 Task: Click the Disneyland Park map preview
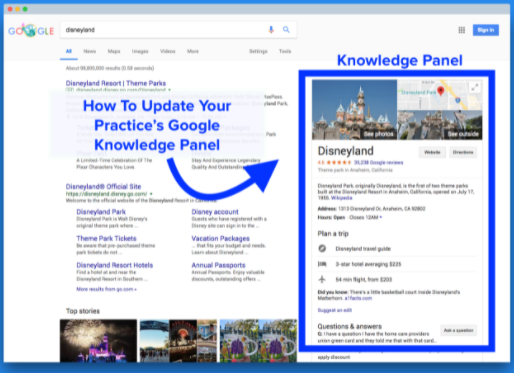(439, 95)
